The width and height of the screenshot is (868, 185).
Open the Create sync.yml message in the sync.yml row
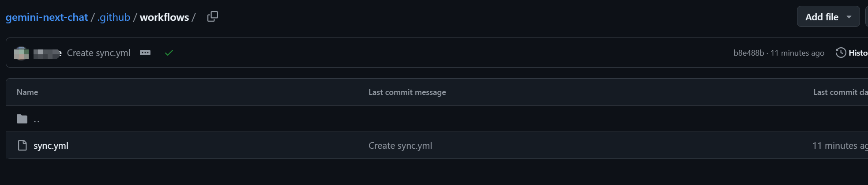pos(400,146)
